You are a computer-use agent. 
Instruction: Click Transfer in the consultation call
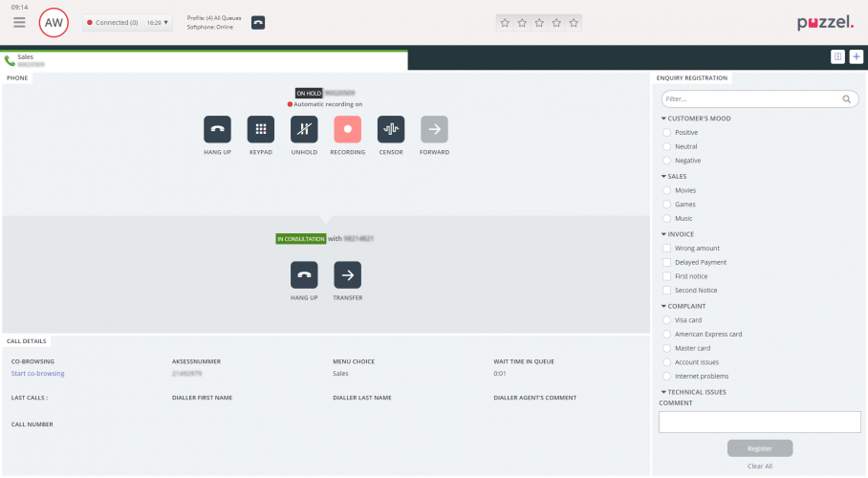tap(347, 274)
